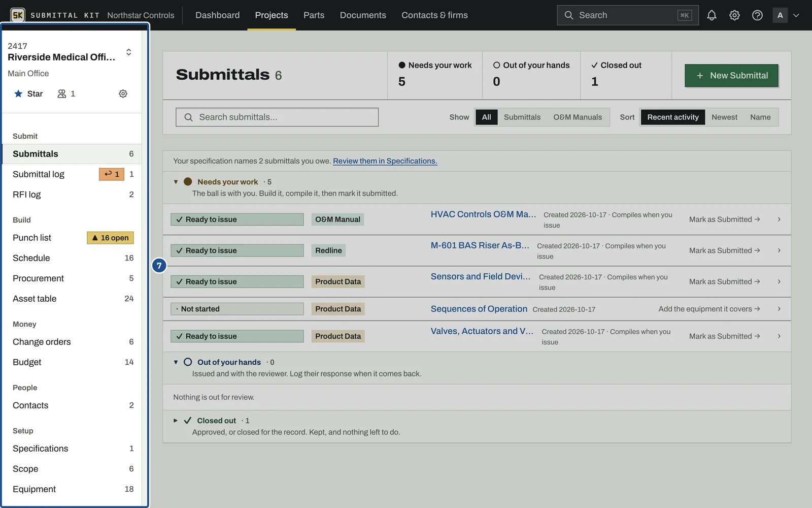Open the Valves, Actuators row chevron

click(779, 336)
